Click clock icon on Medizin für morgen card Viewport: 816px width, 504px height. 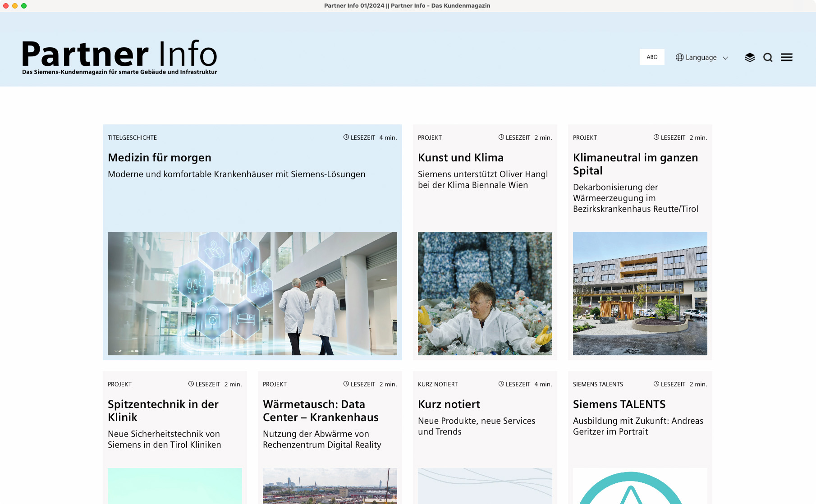[346, 137]
